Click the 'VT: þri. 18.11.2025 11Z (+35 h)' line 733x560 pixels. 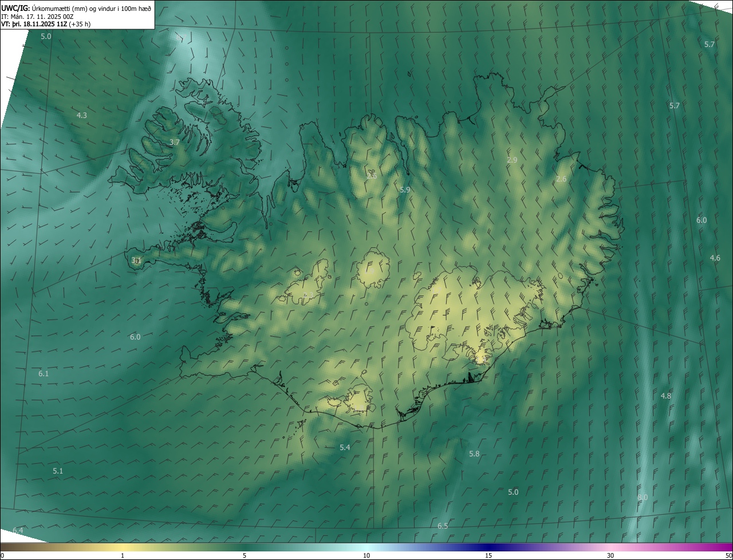click(x=46, y=24)
